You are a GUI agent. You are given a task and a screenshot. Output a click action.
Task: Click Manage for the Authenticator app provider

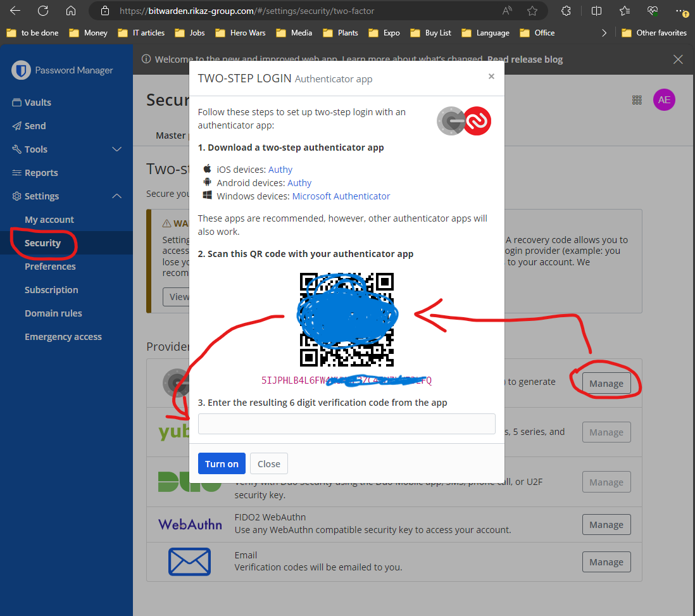click(606, 384)
